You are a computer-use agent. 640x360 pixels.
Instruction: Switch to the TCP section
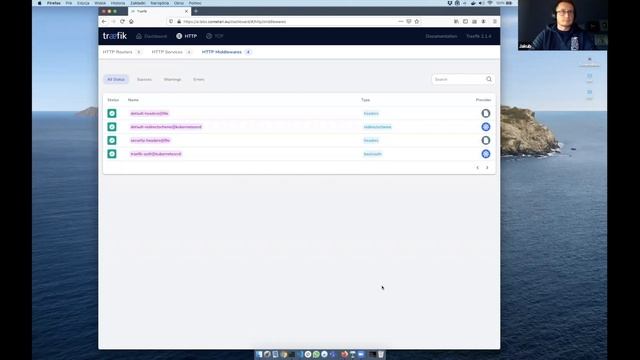pyautogui.click(x=215, y=36)
